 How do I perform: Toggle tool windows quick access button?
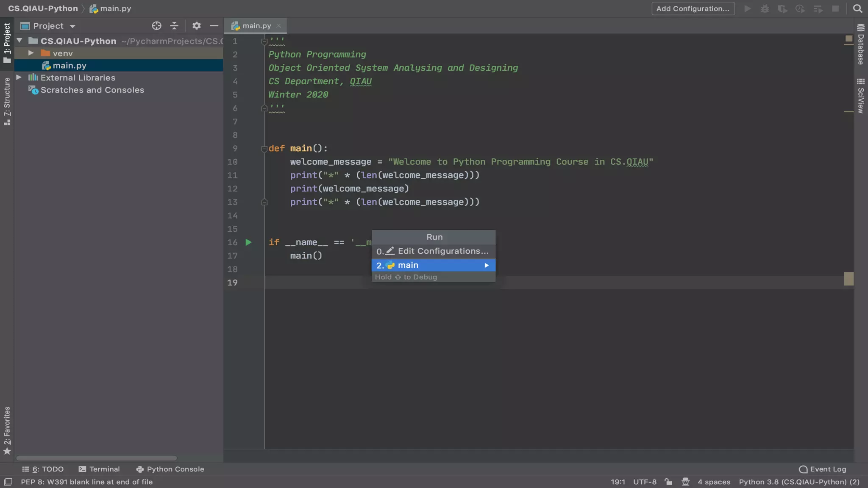[x=8, y=482]
